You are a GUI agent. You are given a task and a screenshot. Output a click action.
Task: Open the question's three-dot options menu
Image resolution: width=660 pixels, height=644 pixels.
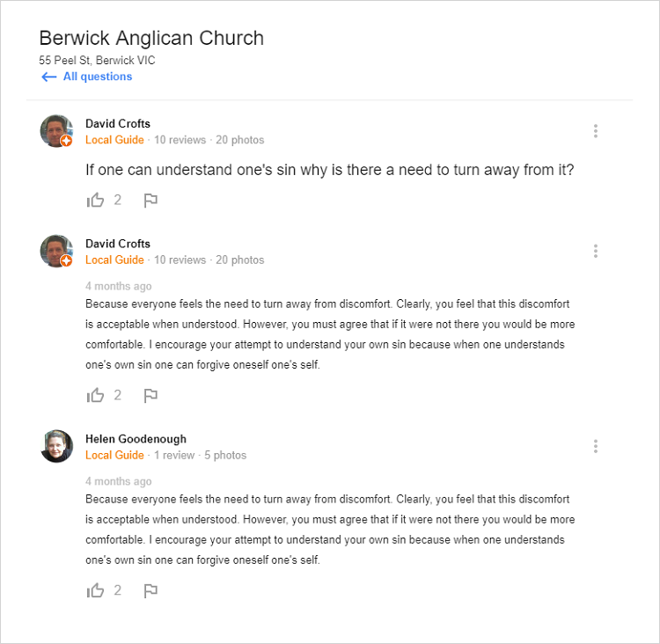click(596, 131)
